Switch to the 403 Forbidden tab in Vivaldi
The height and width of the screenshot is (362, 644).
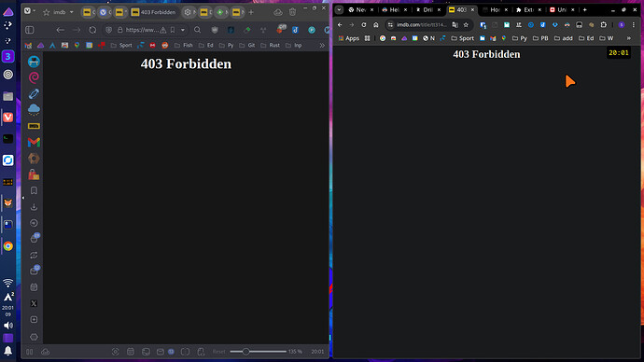153,12
